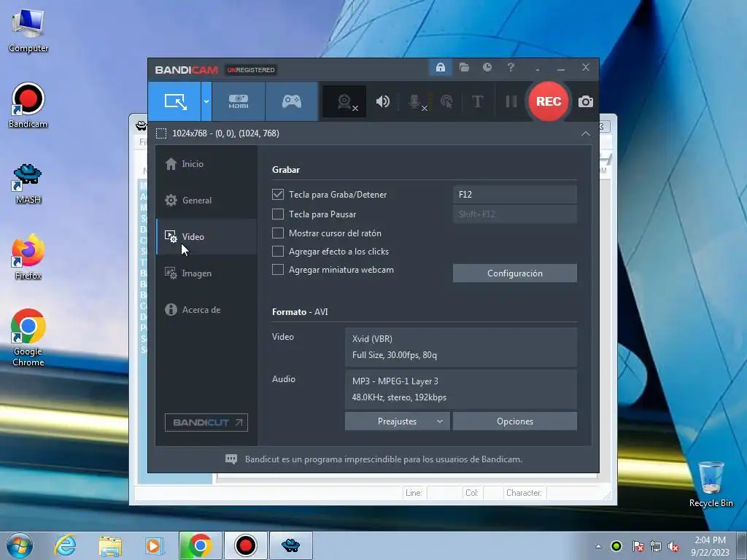747x560 pixels.
Task: Select the Bandicam desktop shortcut
Action: click(x=28, y=106)
